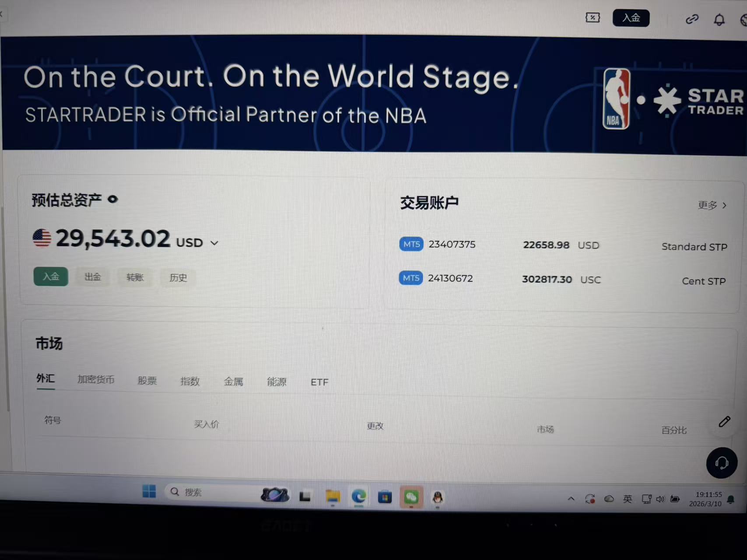This screenshot has height=560, width=747.
Task: Click the dark 入金 button in header
Action: click(x=631, y=18)
